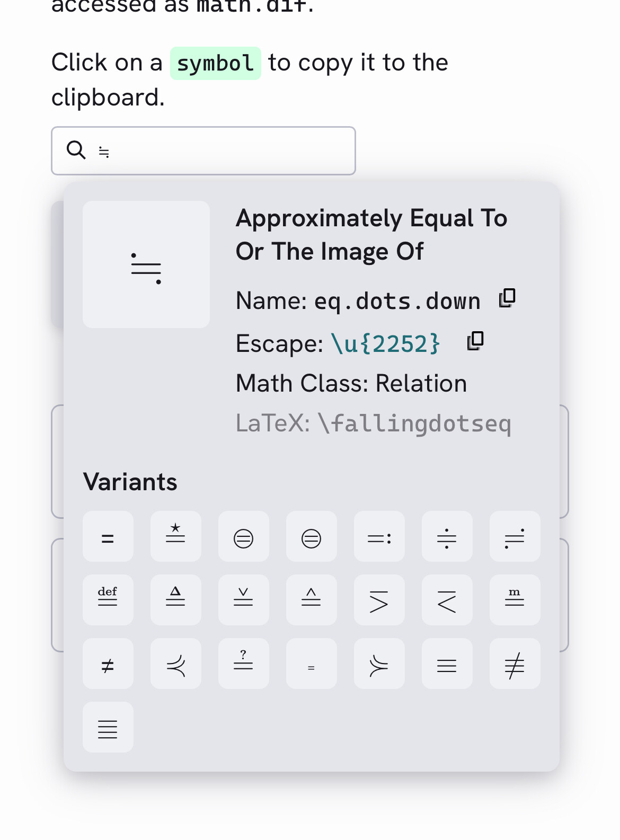Image resolution: width=620 pixels, height=840 pixels.
Task: Choose the equals with dot above and below
Action: tap(447, 536)
